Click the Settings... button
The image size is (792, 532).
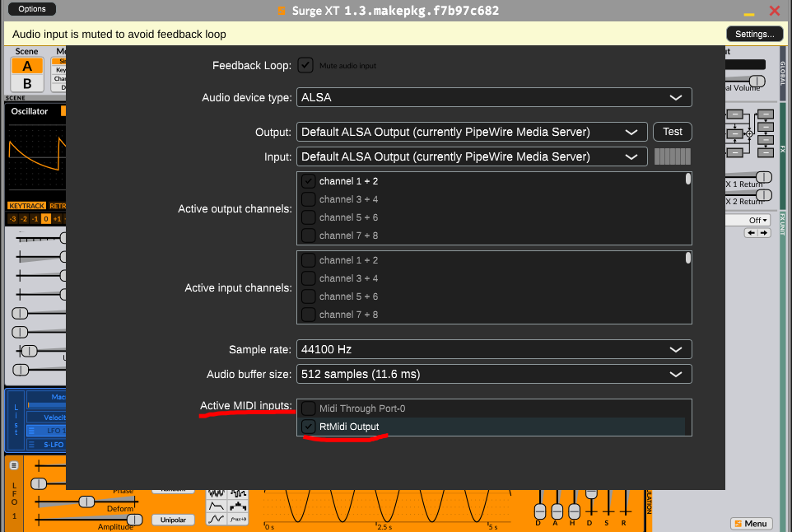755,34
